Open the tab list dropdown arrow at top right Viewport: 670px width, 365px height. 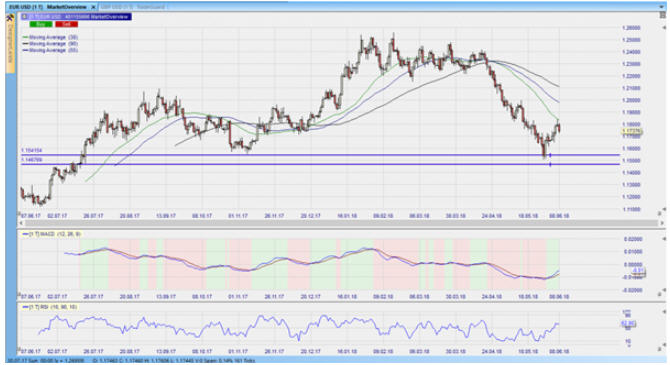[662, 7]
